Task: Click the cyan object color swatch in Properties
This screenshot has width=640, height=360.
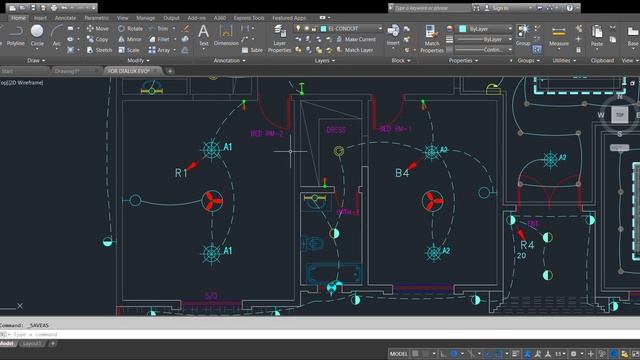Action: tap(462, 29)
